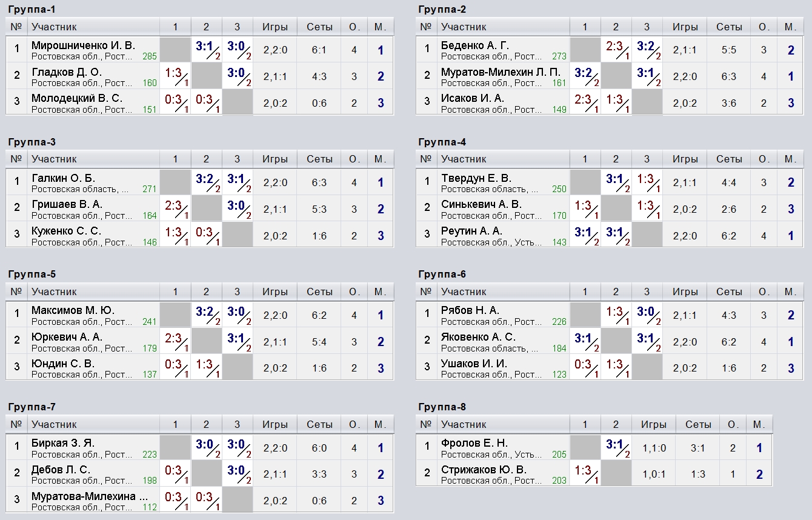Screen dimensions: 812x520
Task: Open player Мирошниченко И. В. in Группа-1
Action: pos(83,45)
